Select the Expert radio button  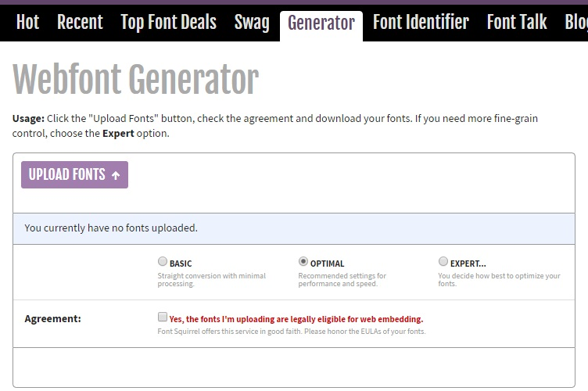[x=443, y=262]
